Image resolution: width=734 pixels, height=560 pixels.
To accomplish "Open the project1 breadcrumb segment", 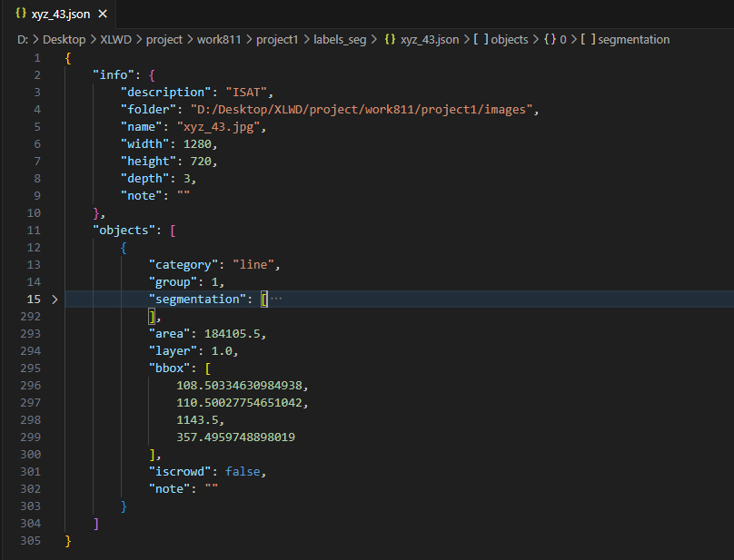I will (277, 40).
